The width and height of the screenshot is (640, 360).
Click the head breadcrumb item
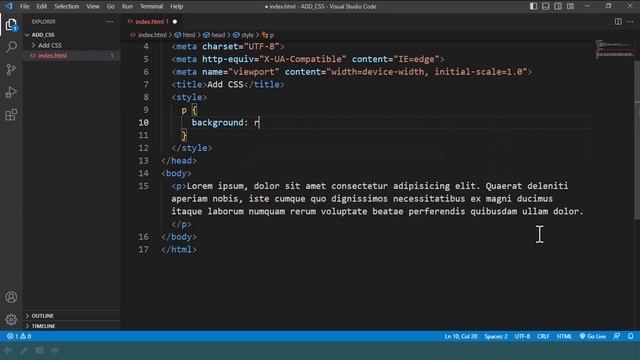click(x=214, y=35)
